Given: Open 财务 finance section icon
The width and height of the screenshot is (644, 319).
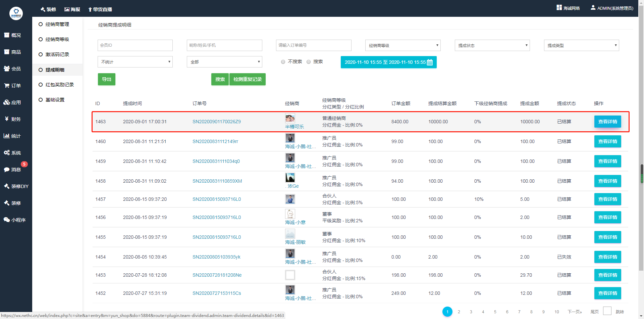Looking at the screenshot, I should (7, 119).
